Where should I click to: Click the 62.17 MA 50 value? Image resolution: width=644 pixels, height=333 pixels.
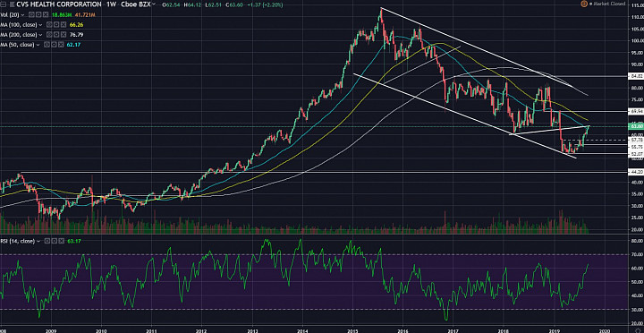pos(73,45)
